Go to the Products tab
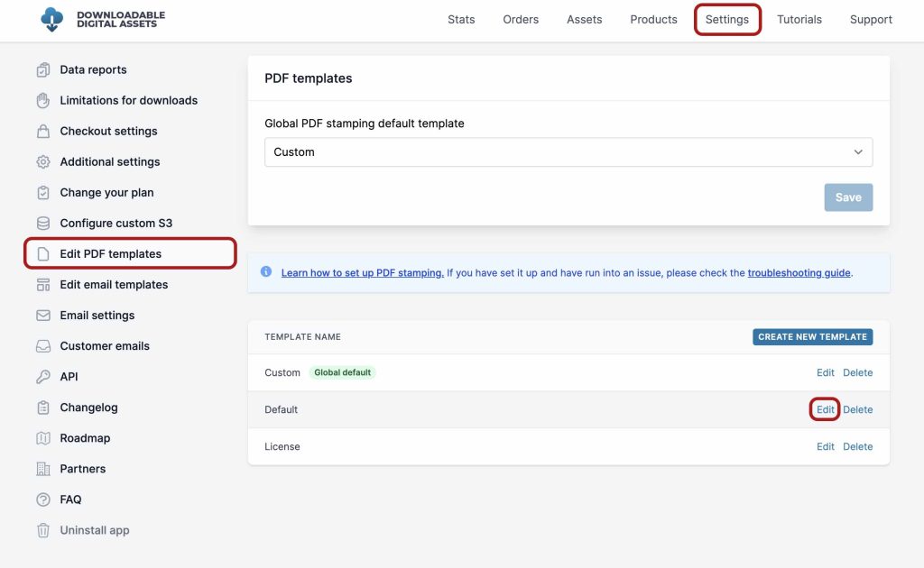 coord(653,20)
